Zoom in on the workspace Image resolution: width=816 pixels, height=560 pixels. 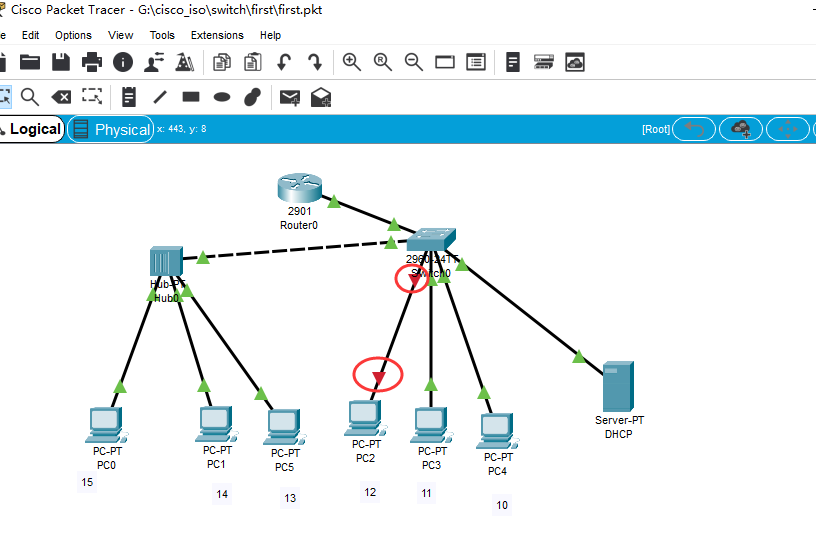pyautogui.click(x=352, y=62)
